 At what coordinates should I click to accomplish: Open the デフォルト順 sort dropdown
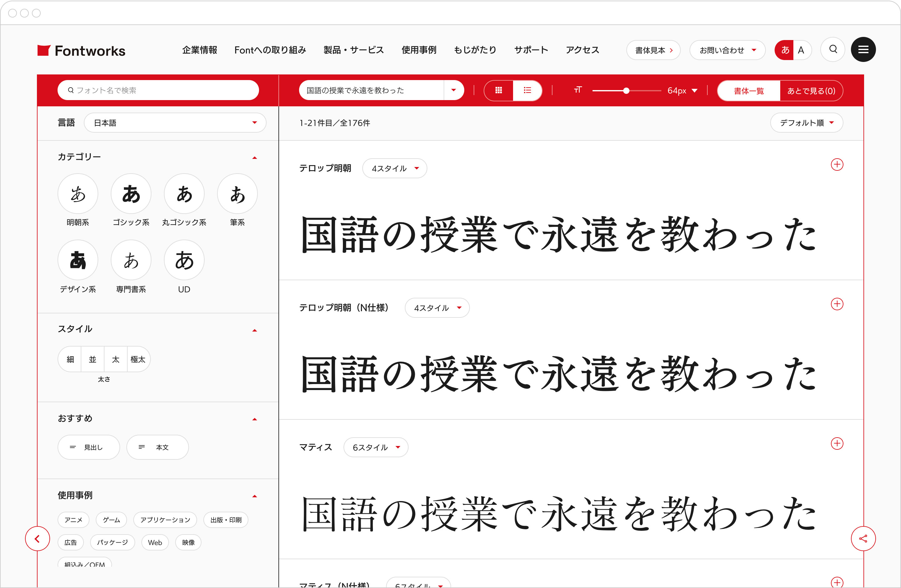coord(807,122)
